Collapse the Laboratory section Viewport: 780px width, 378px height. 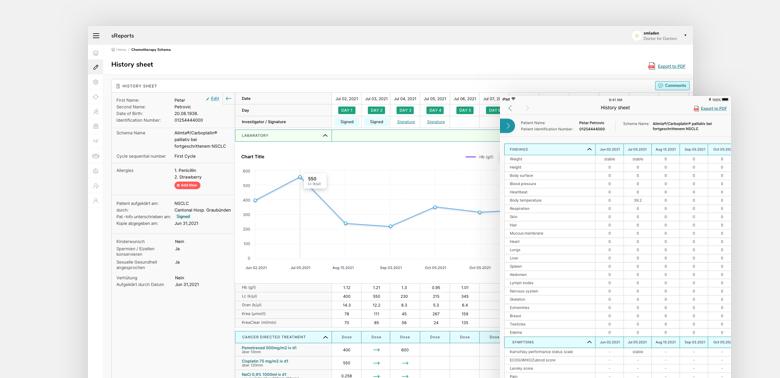pyautogui.click(x=325, y=135)
